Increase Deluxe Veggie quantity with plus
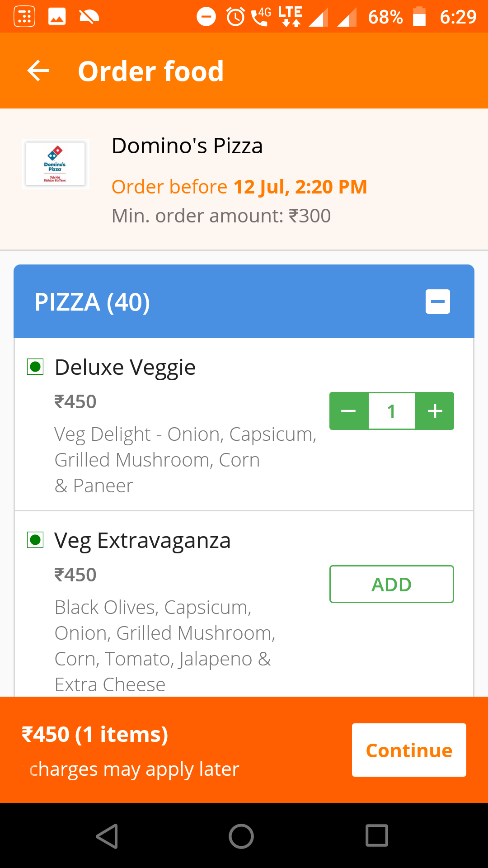488x868 pixels. pyautogui.click(x=435, y=411)
